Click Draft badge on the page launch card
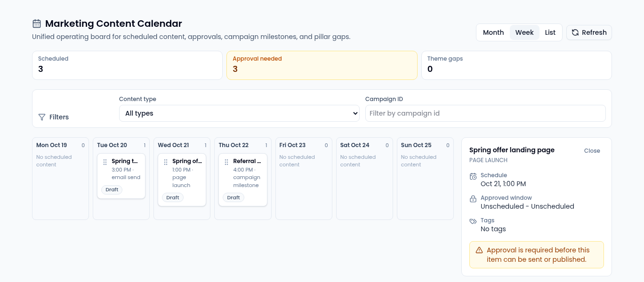The height and width of the screenshot is (282, 644). click(173, 197)
